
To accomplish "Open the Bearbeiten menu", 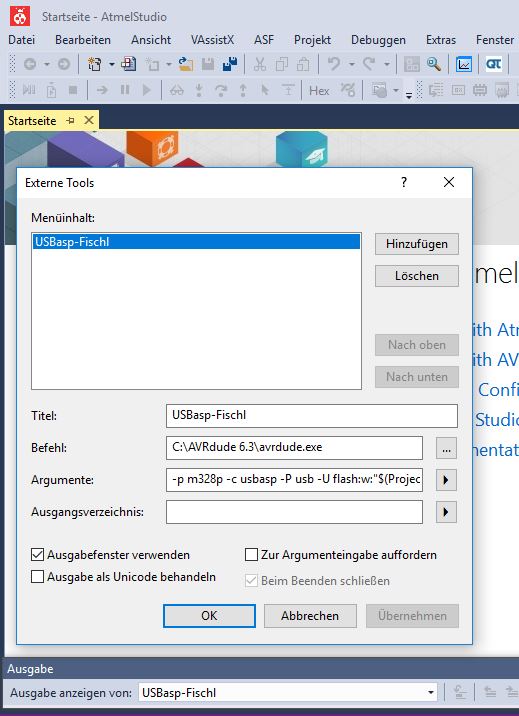I will tap(83, 40).
